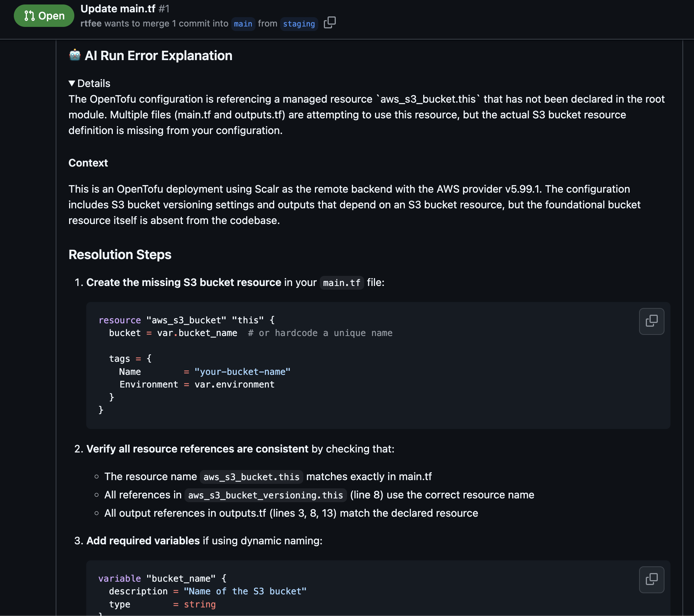
Task: Click the aws_s3_bucket.this inline code
Action: [251, 477]
